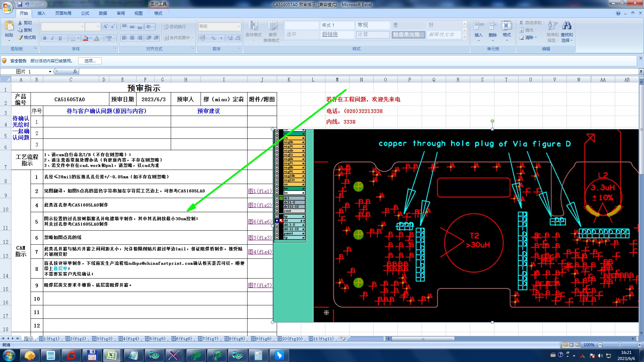Click the Format Painter (格式刷) brush icon
Image resolution: width=644 pixels, height=362 pixels.
(20, 38)
